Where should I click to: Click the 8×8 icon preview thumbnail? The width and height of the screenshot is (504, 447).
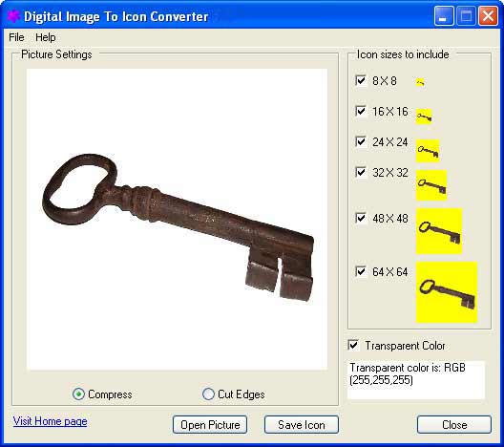[x=420, y=82]
